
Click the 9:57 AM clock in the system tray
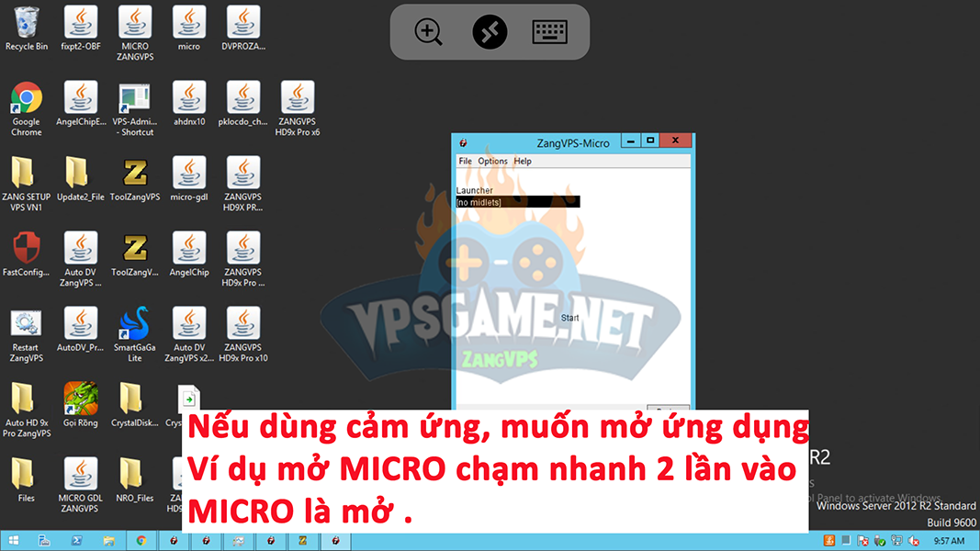tap(948, 541)
